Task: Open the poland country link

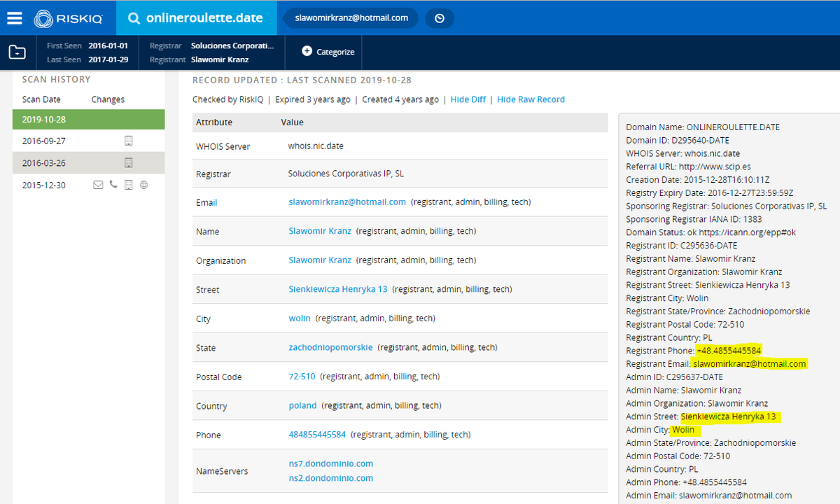Action: point(302,405)
